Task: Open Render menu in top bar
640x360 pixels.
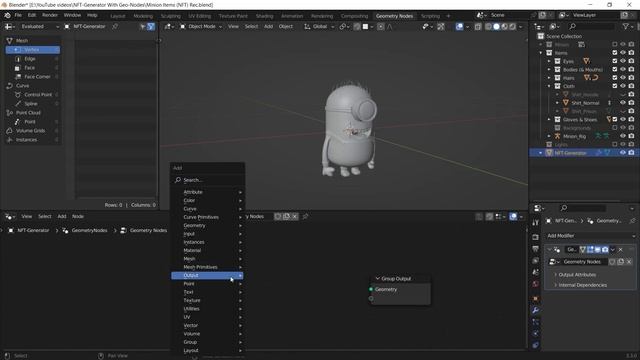Action: pyautogui.click(x=50, y=16)
